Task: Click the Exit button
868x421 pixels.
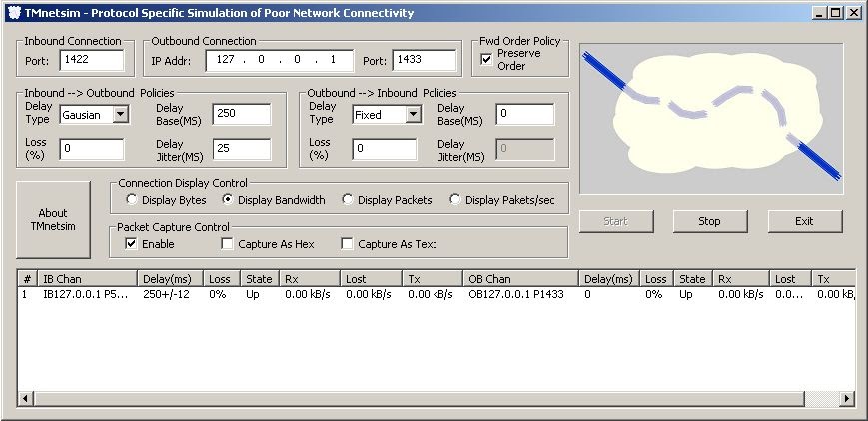Action: click(x=804, y=221)
